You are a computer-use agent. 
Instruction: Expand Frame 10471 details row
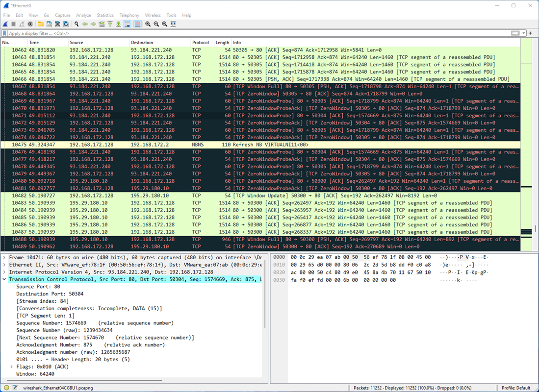tap(4, 257)
